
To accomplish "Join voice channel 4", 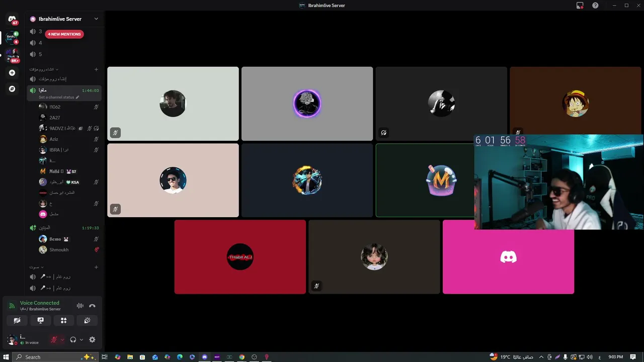I will coord(64,43).
